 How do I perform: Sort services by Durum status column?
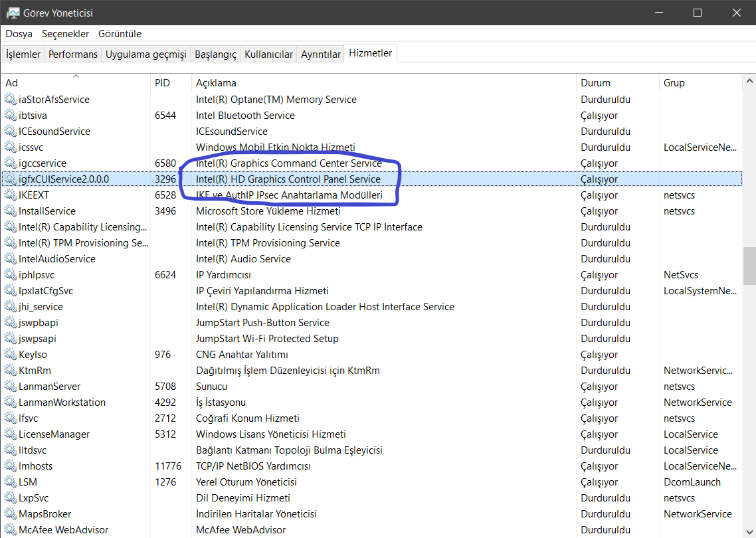[x=595, y=83]
